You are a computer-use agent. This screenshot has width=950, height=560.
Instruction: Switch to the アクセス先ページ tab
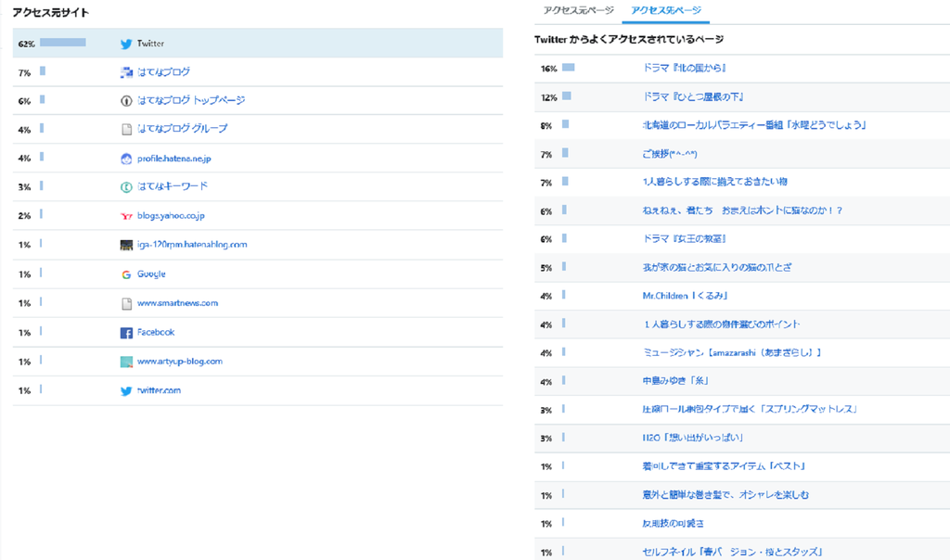coord(666,10)
